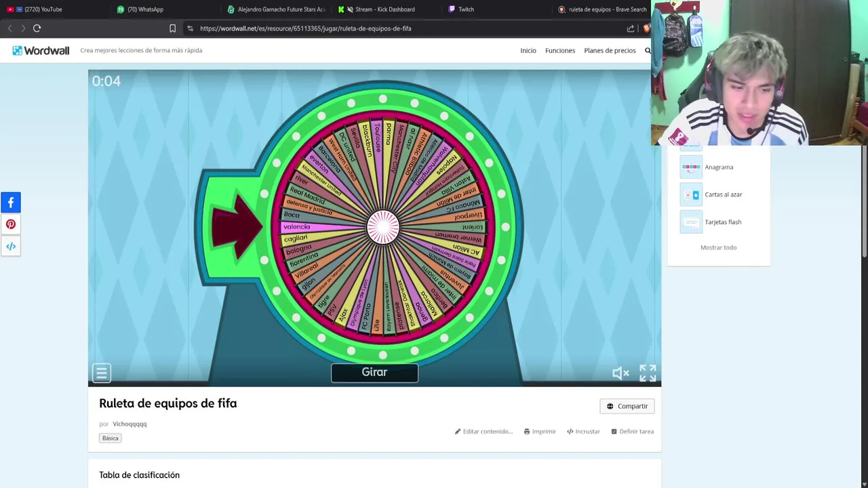Click the cagliari wheel segment
Viewport: 868px width, 488px height.
[296, 239]
